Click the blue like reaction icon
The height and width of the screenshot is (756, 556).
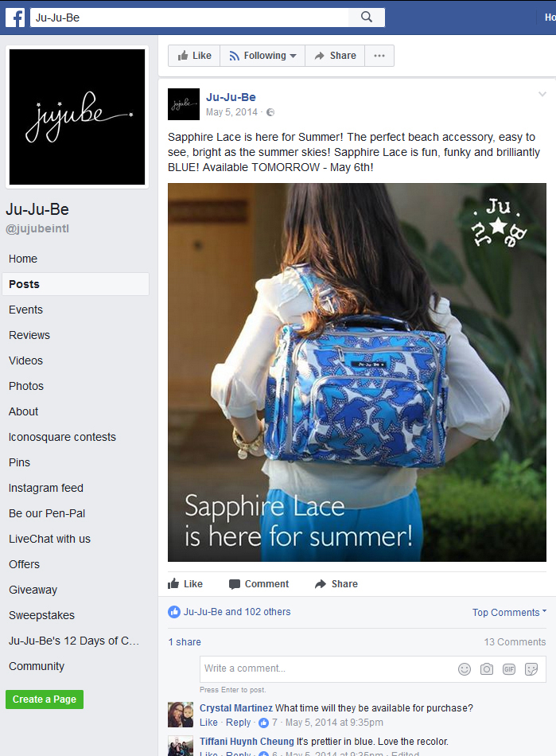[174, 612]
